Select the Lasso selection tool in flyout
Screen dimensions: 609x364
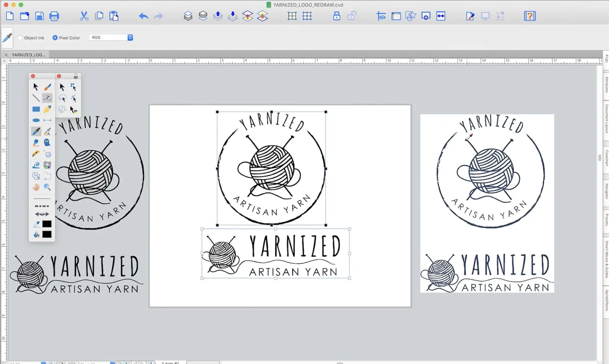[x=62, y=98]
